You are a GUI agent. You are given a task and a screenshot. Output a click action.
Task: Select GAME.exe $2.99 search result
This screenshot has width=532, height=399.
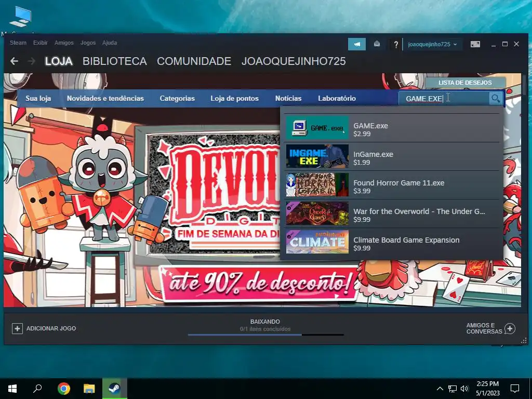click(x=392, y=128)
